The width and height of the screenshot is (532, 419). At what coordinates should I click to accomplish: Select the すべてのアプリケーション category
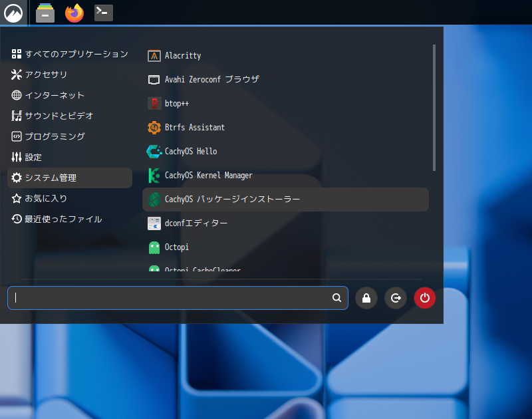pos(70,54)
